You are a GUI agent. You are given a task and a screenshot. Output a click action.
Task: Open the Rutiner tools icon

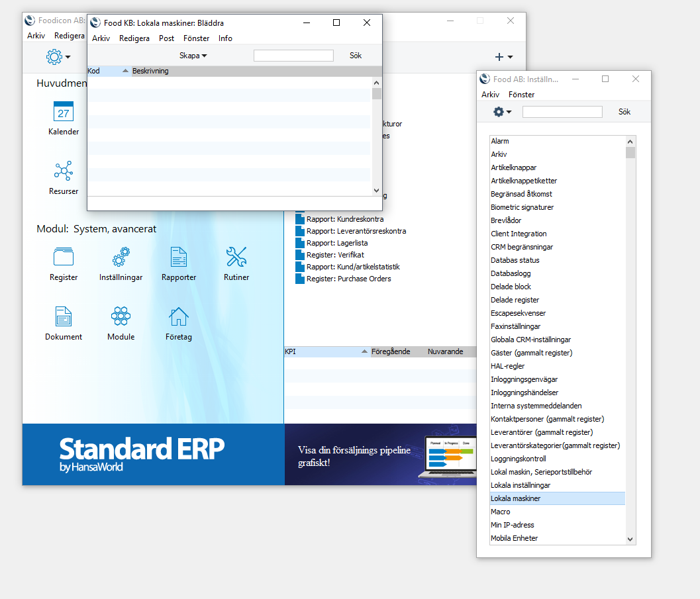(x=236, y=257)
